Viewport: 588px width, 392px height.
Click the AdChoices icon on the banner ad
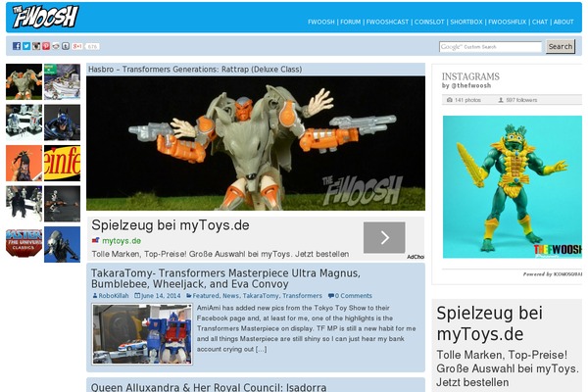(416, 257)
